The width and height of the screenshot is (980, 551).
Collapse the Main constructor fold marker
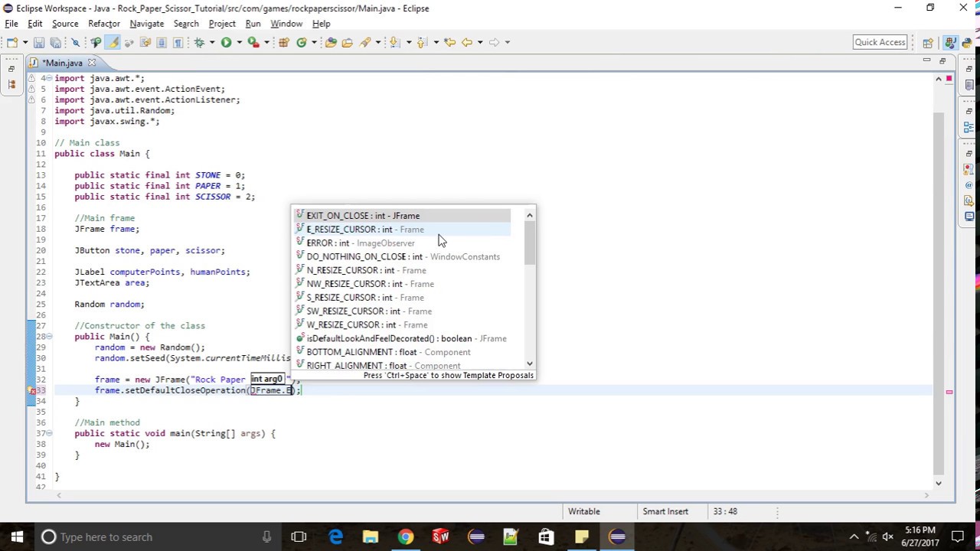(50, 336)
